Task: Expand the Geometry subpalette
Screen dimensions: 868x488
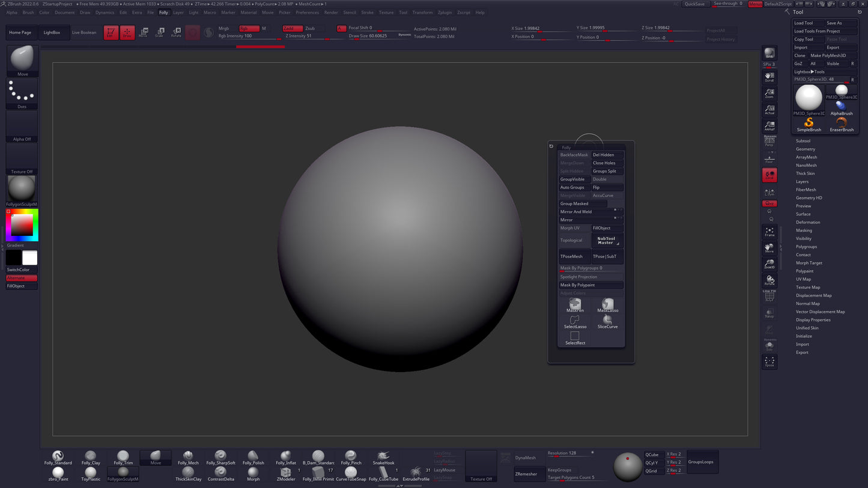Action: click(x=806, y=149)
